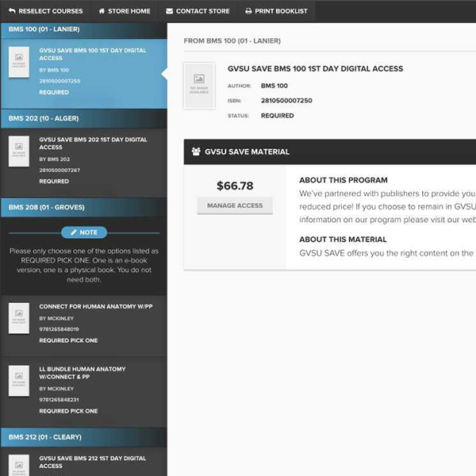Click ISBN 9781265848231 in the sidebar
The height and width of the screenshot is (476, 476).
tap(59, 400)
